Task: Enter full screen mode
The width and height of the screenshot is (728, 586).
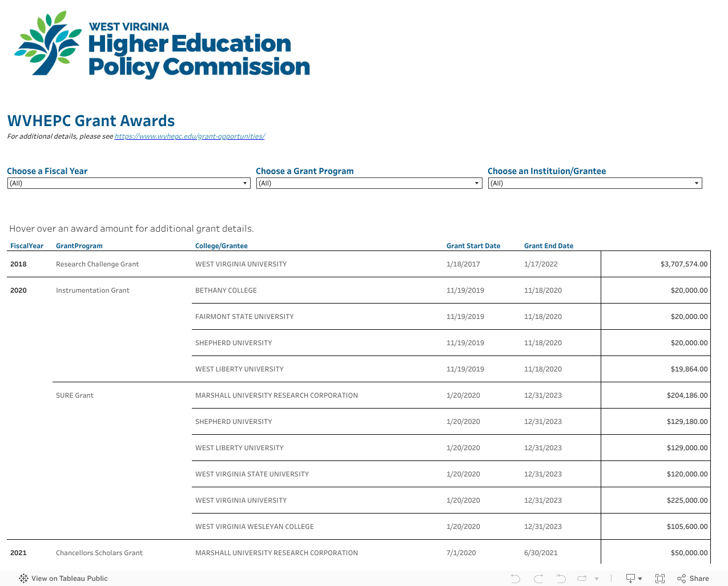Action: point(660,578)
